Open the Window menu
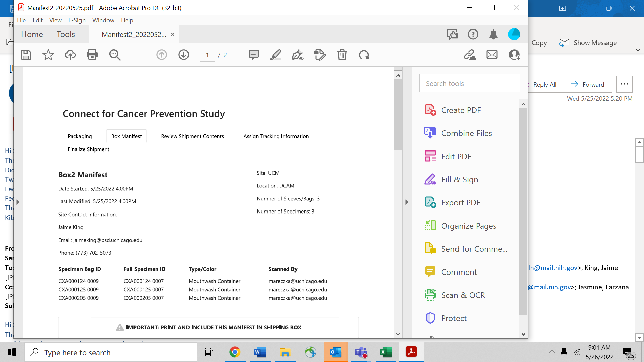This screenshot has width=644, height=362. click(103, 20)
